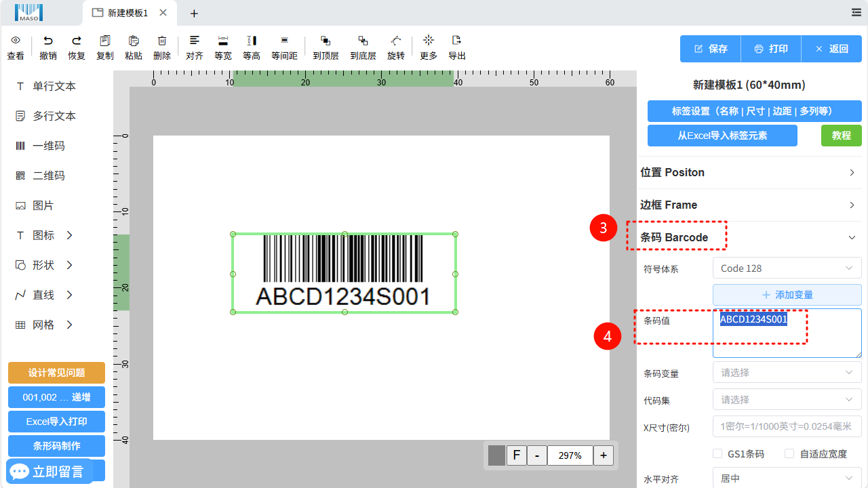Expand the 位置 Positon section
This screenshot has width=868, height=488.
coord(749,172)
